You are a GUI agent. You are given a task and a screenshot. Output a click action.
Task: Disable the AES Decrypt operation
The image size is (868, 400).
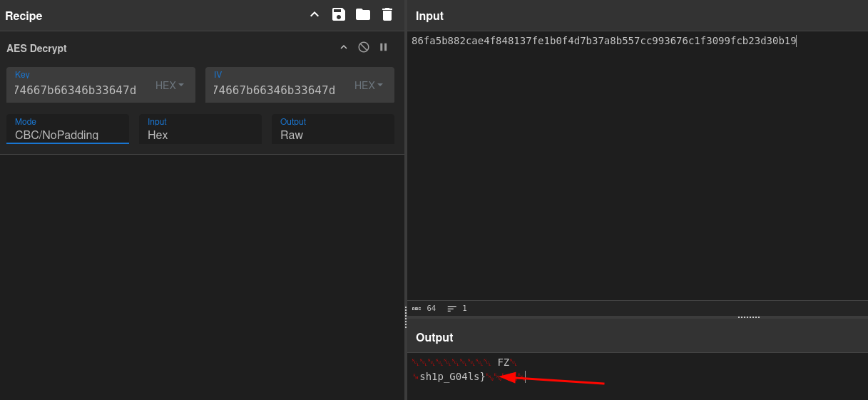tap(364, 48)
